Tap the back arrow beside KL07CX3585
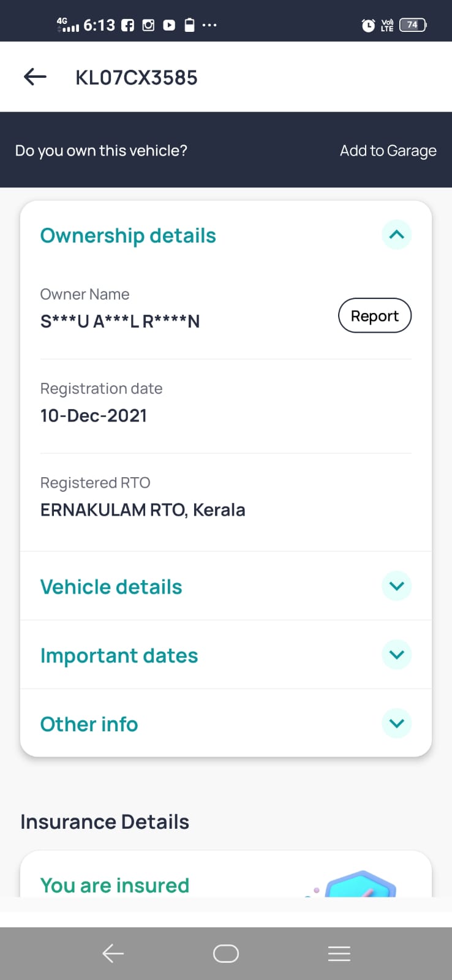 (x=35, y=77)
